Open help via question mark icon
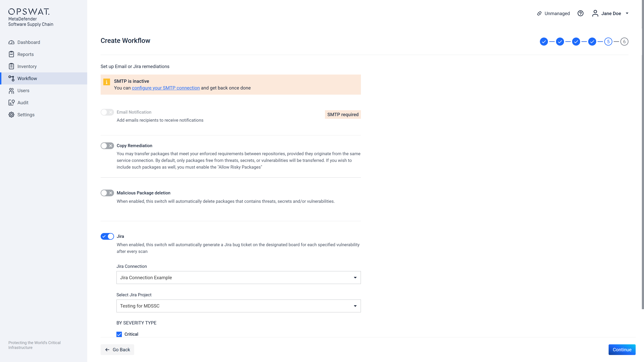The image size is (644, 362). [x=580, y=13]
